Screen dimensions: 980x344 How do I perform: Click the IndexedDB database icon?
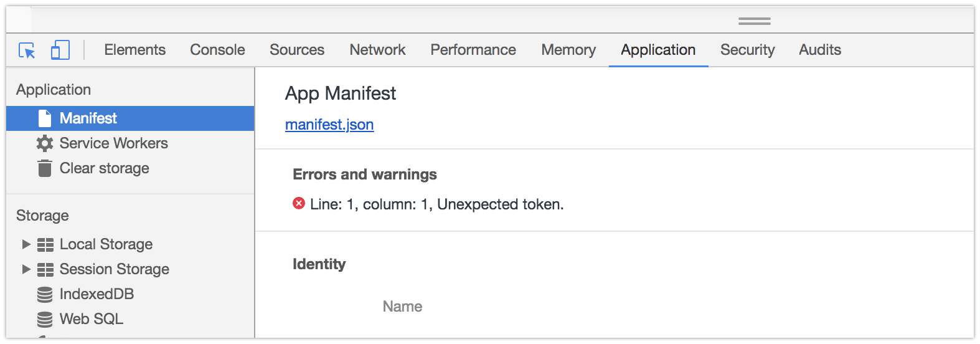(45, 295)
